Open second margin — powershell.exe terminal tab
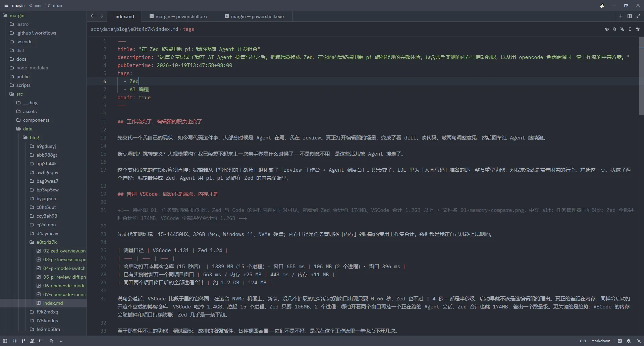Viewport: 644px width, 346px height. 255,16
